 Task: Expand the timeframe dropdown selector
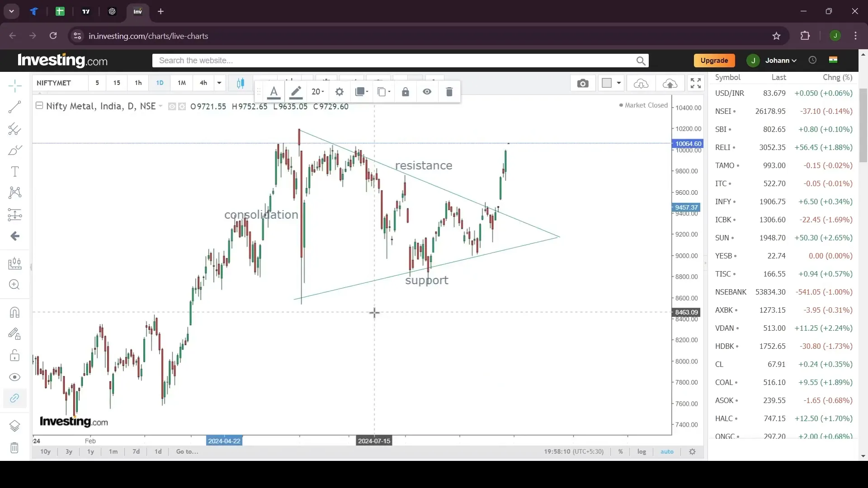tap(219, 83)
